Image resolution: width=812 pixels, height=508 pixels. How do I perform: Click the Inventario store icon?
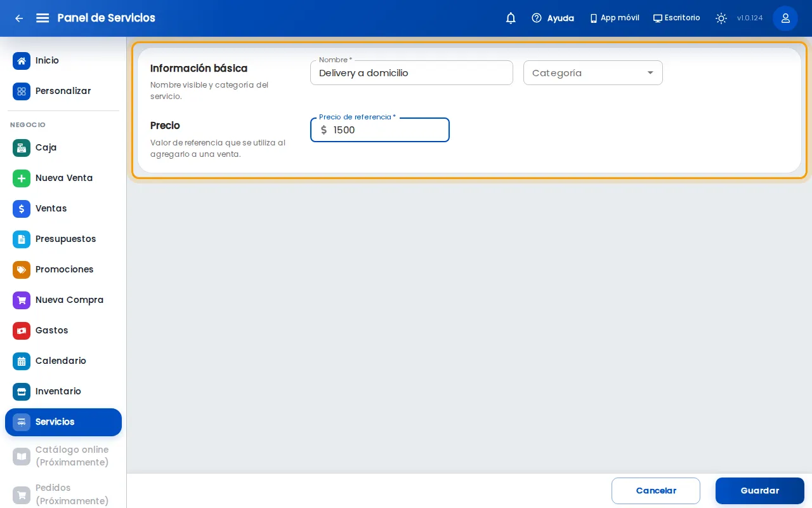point(22,392)
